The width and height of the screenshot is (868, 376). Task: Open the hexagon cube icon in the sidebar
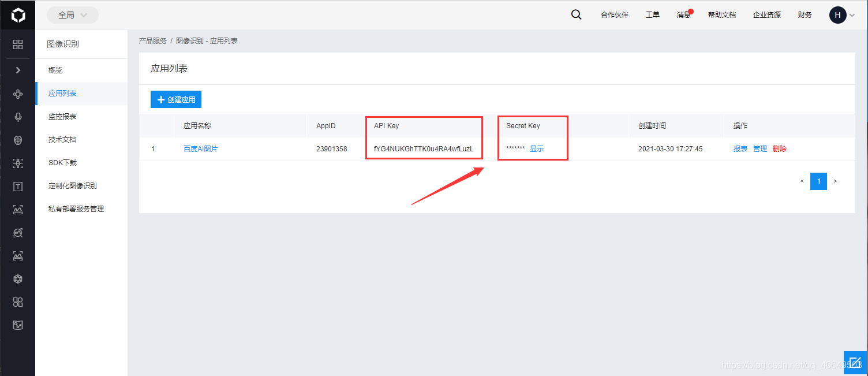[x=18, y=279]
